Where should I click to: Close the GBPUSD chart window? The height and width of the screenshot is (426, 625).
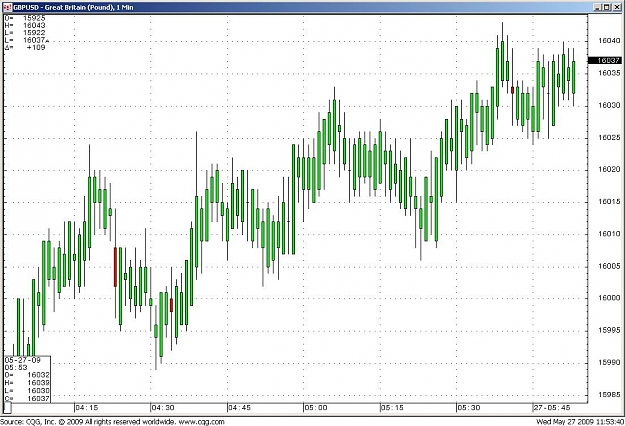(616, 7)
